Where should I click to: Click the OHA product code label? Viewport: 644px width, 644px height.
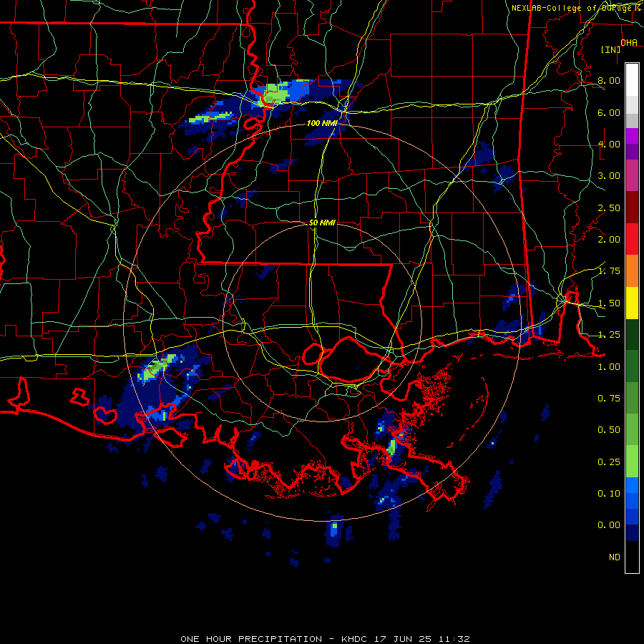[x=629, y=43]
